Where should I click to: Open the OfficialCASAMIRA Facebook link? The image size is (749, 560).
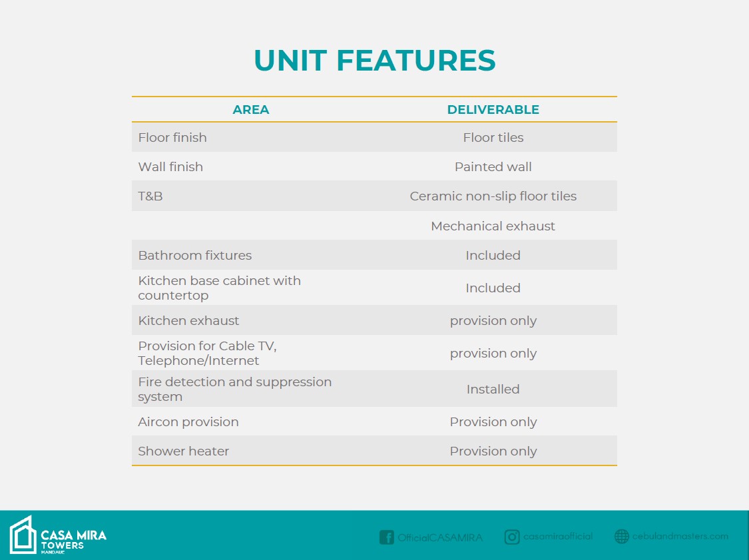click(x=440, y=537)
